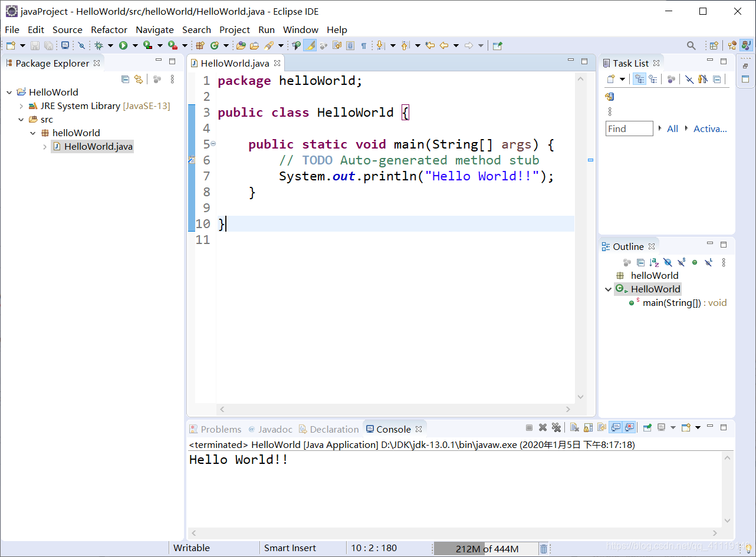Open the Refactor menu
The height and width of the screenshot is (557, 756).
(x=109, y=29)
